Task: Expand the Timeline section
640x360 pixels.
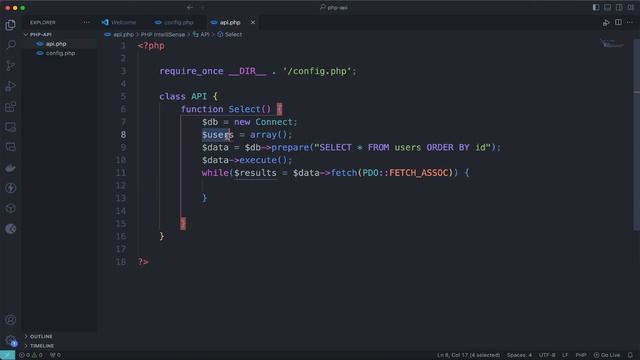Action: pyautogui.click(x=42, y=346)
